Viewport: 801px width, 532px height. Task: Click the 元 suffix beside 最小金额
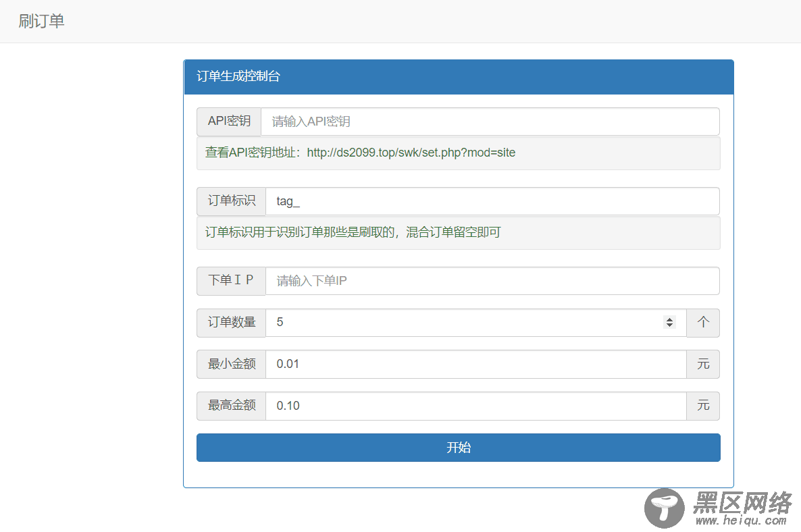pos(703,364)
